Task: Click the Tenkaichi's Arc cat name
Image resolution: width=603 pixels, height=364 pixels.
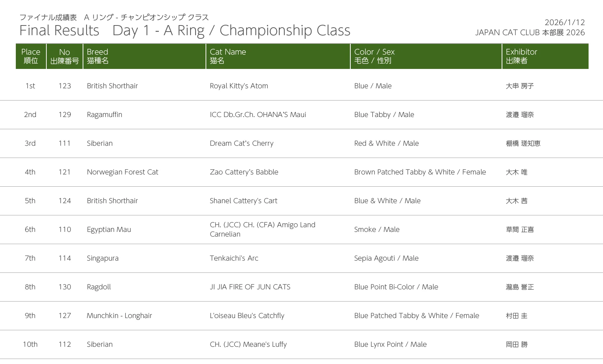Action: click(234, 258)
